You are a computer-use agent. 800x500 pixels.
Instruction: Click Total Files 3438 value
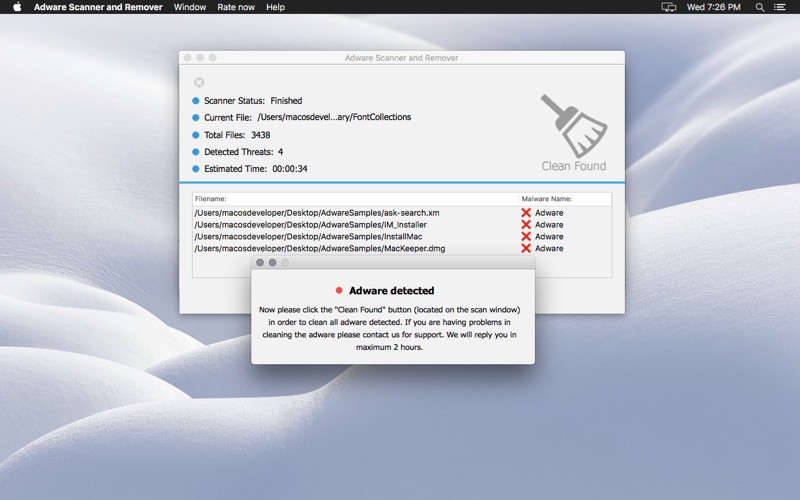pyautogui.click(x=261, y=135)
